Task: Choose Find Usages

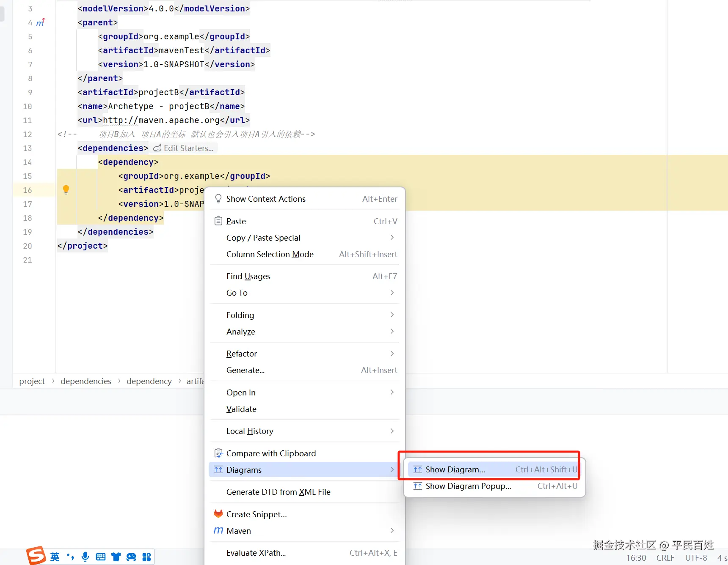Action: 305,276
